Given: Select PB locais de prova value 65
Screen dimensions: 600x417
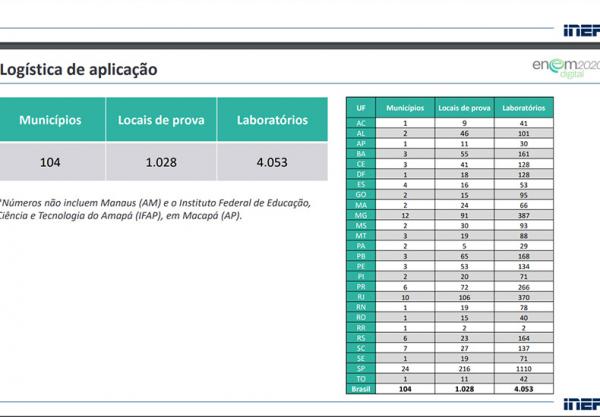Looking at the screenshot, I should tap(464, 256).
